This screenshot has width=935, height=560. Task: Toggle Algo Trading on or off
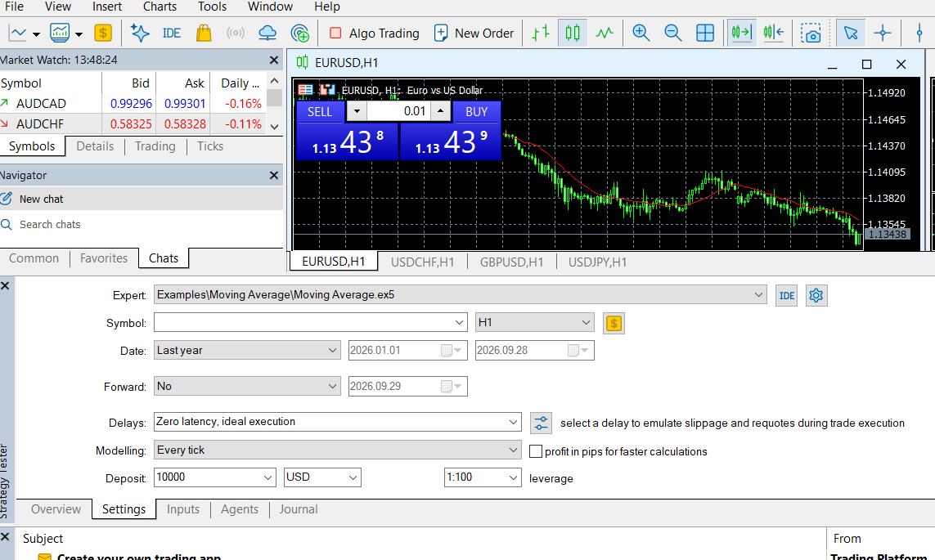point(375,33)
